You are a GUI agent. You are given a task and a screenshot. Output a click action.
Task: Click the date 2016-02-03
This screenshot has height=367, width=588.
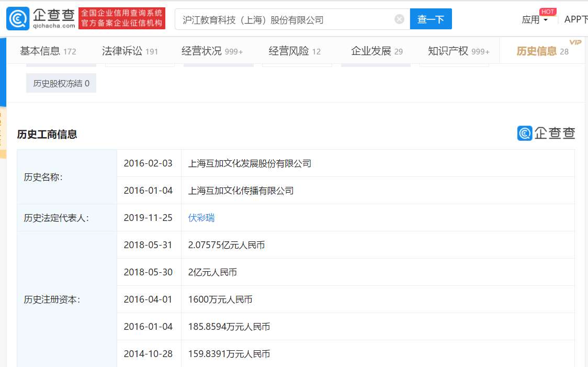point(148,164)
